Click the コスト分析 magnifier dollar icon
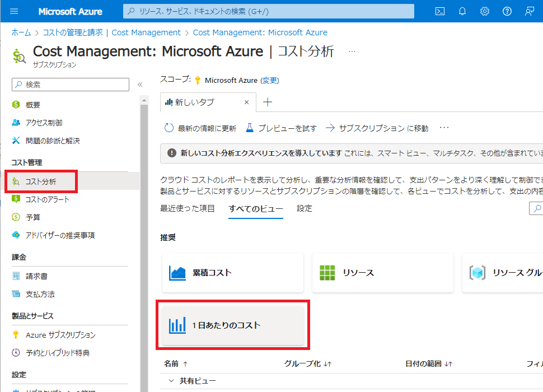Screen dimensions: 543x392 (x=16, y=181)
